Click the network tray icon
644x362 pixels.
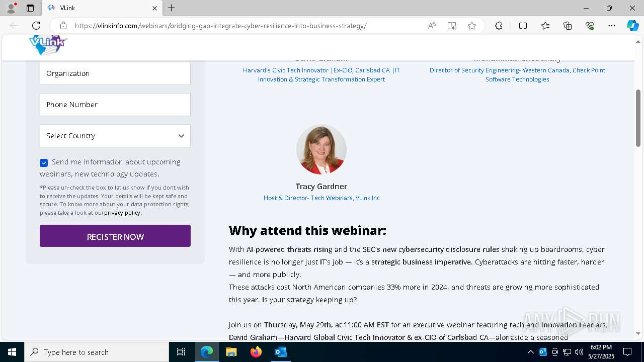click(567, 352)
